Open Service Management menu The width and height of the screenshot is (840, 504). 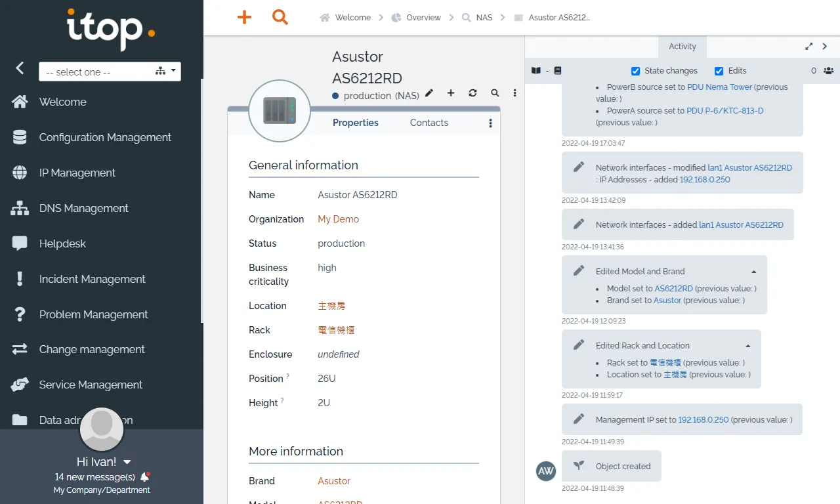point(91,385)
